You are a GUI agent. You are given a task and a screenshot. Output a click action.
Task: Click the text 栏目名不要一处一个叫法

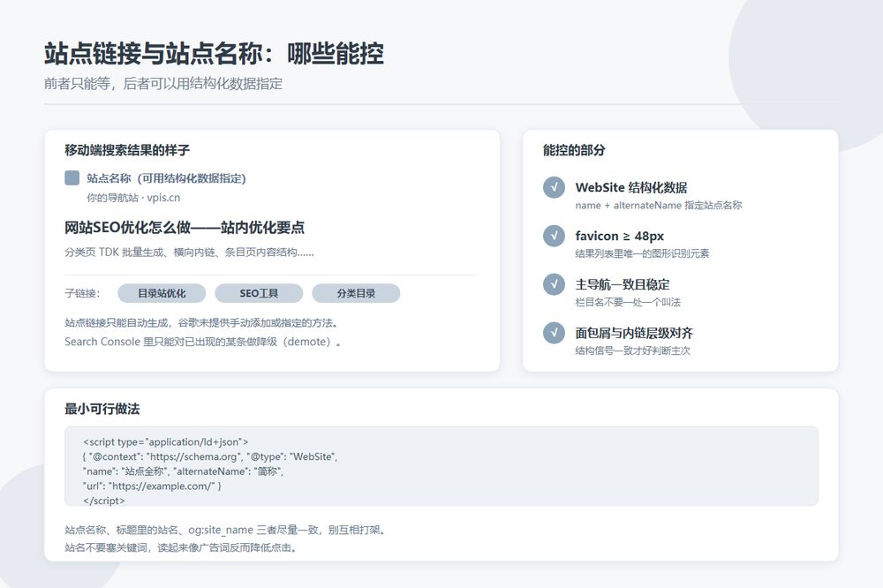pyautogui.click(x=628, y=303)
